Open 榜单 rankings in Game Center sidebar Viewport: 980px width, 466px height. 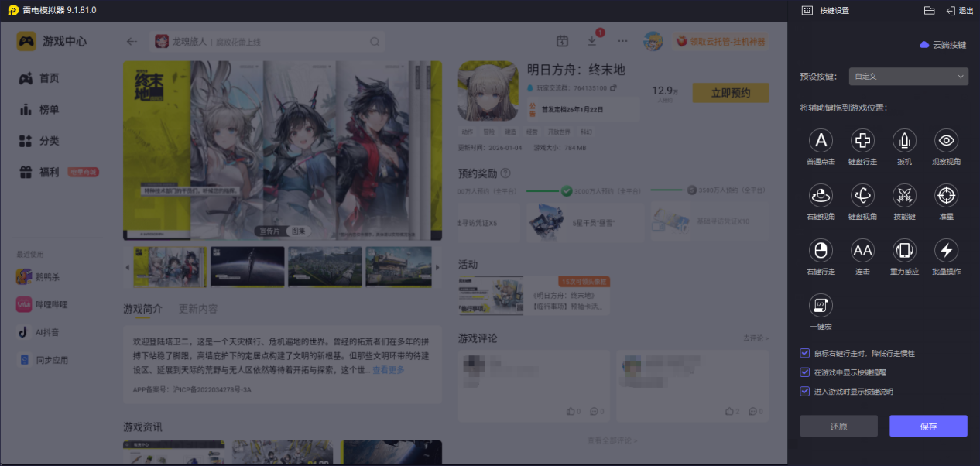pos(39,110)
